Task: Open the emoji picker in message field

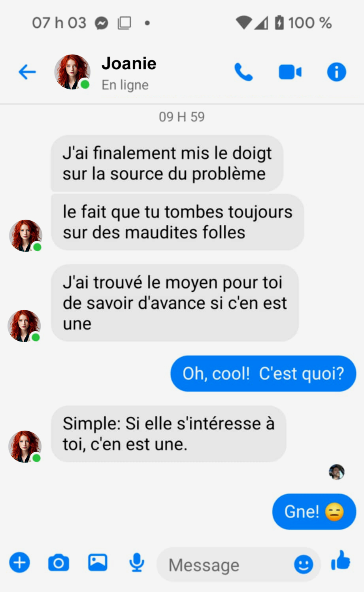Action: (303, 564)
